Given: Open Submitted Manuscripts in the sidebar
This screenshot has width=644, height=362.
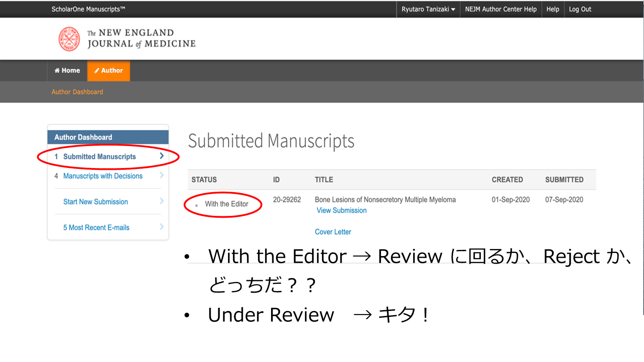Looking at the screenshot, I should point(99,157).
